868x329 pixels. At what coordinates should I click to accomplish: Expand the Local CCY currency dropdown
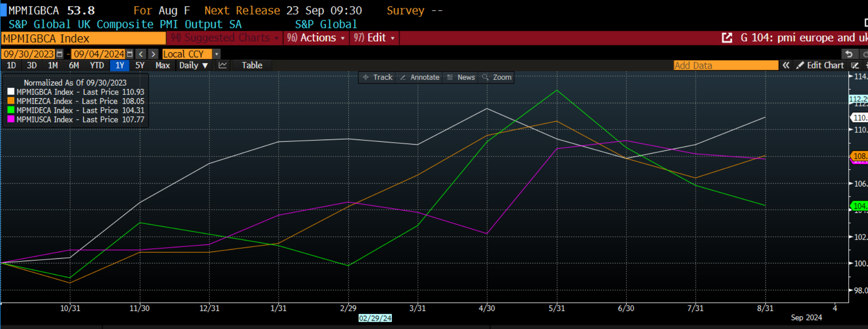tap(217, 54)
